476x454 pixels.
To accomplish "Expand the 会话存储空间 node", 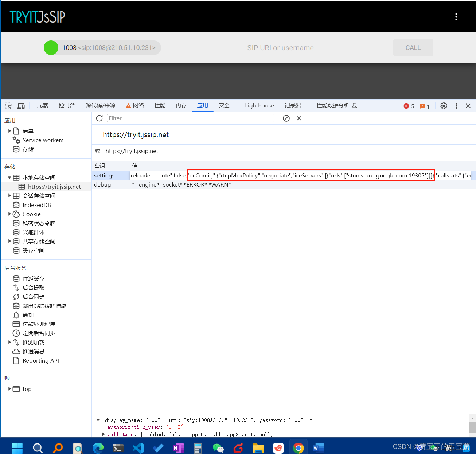I will pos(9,196).
